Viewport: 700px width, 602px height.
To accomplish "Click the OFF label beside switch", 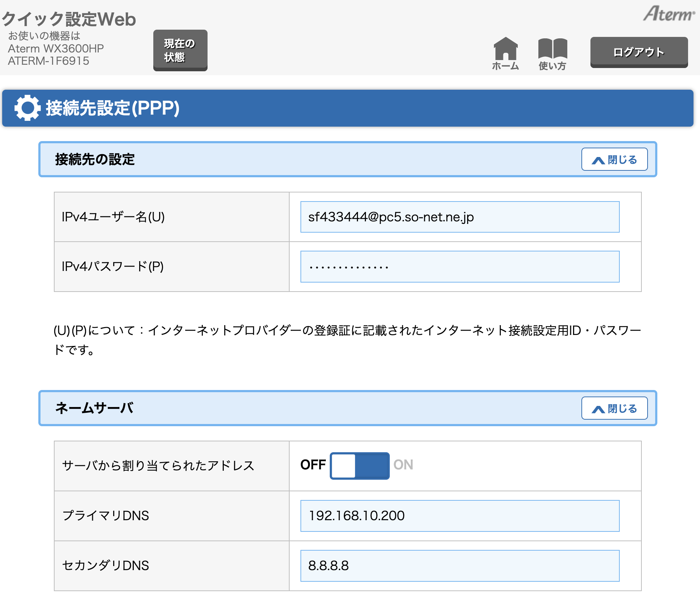I will (x=313, y=465).
